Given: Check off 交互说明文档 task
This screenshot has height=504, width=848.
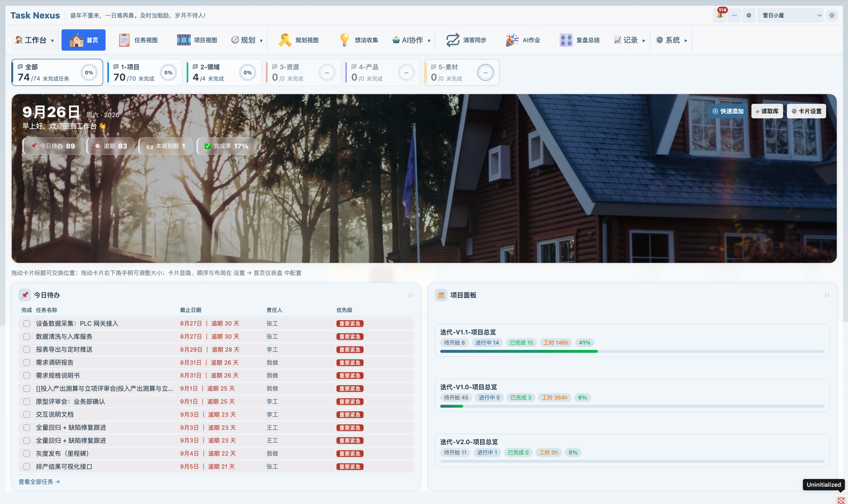Looking at the screenshot, I should (27, 415).
